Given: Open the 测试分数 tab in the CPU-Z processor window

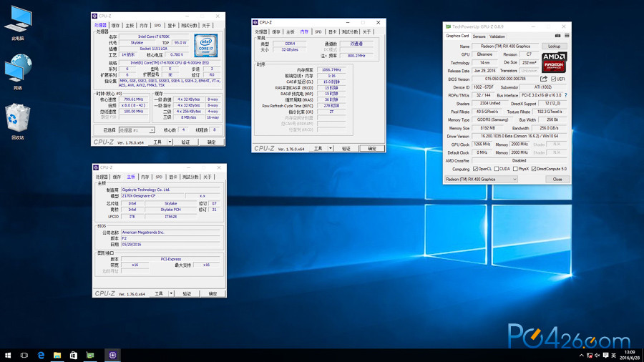Looking at the screenshot, I should (x=189, y=26).
